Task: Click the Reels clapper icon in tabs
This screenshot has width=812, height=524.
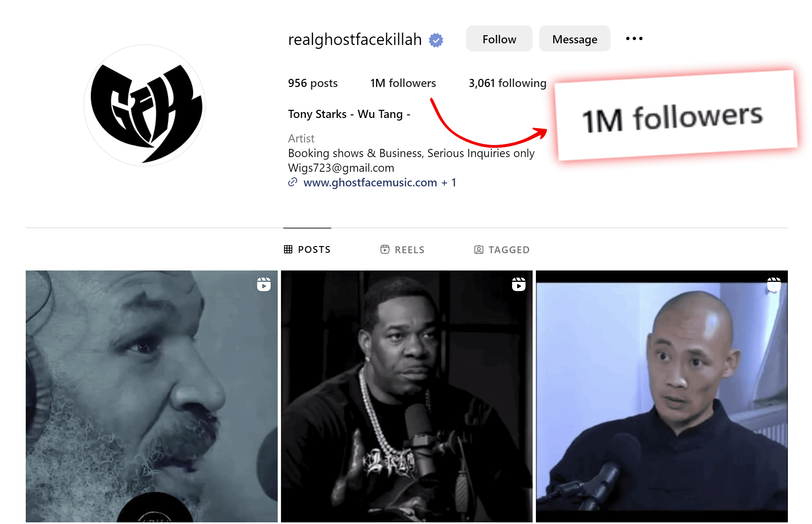Action: pos(385,249)
